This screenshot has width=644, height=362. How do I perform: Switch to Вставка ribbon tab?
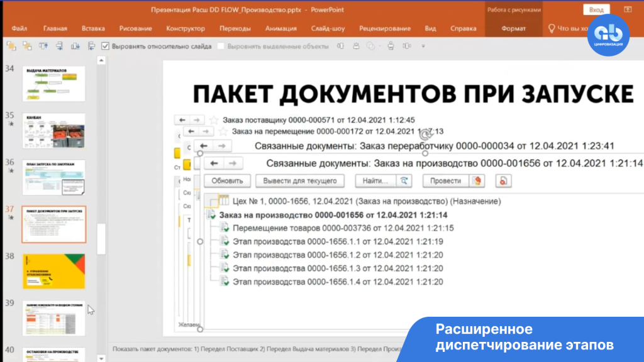93,28
